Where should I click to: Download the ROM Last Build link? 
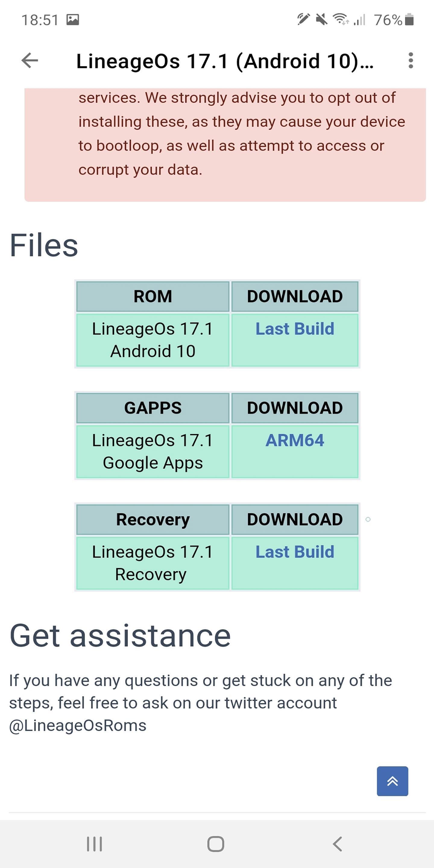click(x=295, y=329)
